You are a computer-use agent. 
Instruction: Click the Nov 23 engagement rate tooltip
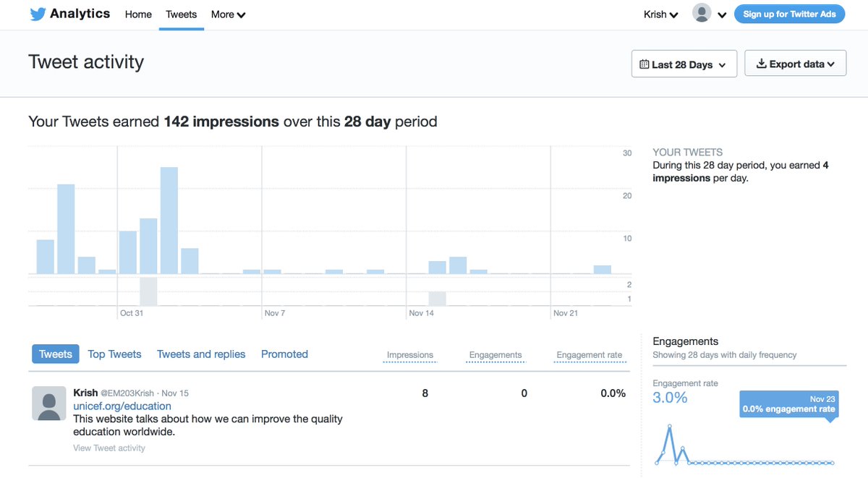[788, 404]
